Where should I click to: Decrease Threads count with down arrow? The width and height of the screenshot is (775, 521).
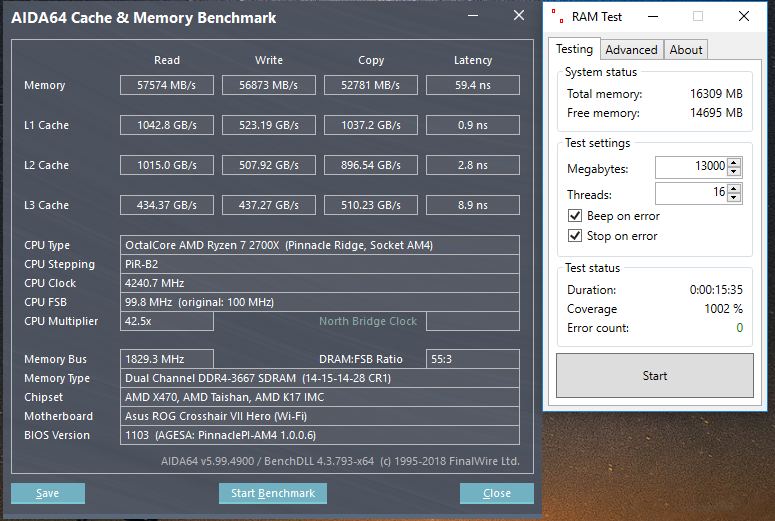734,197
